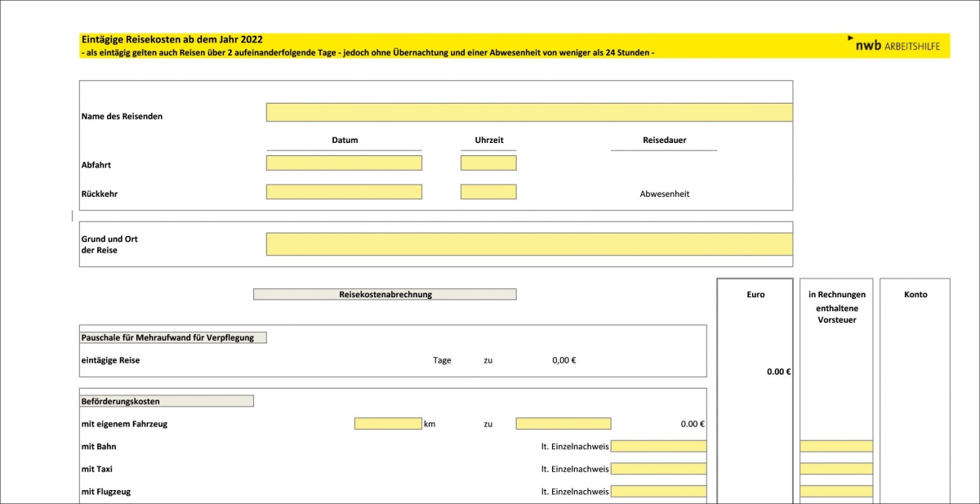Click the mit Flugzeug Einzelnachweis amount field
Image resolution: width=980 pixels, height=504 pixels.
658,492
